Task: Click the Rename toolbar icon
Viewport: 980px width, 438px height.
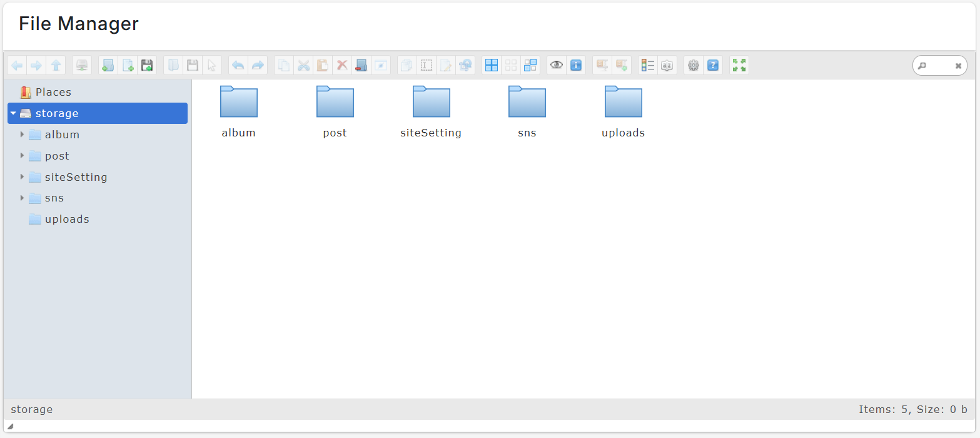Action: 427,65
